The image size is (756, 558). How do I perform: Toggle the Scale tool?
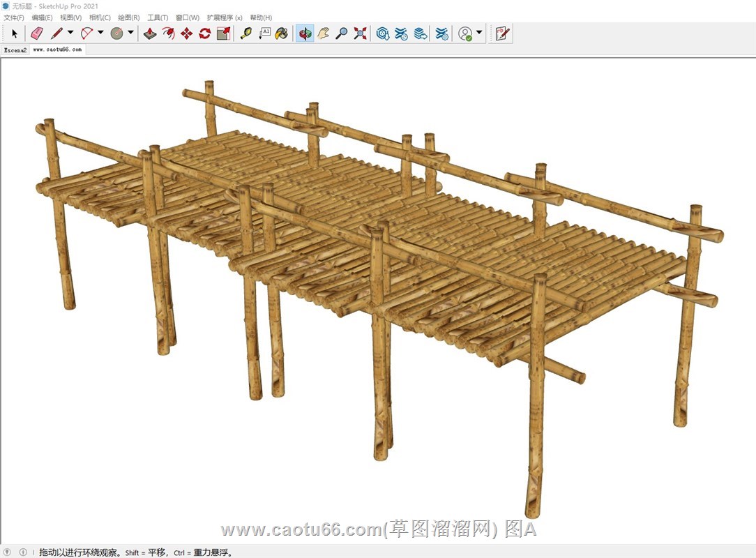tap(223, 33)
